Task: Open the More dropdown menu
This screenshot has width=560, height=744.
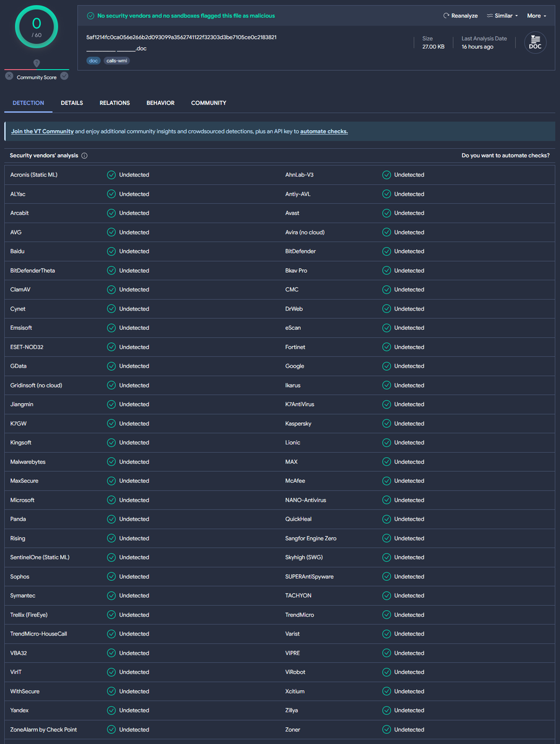Action: pos(536,15)
